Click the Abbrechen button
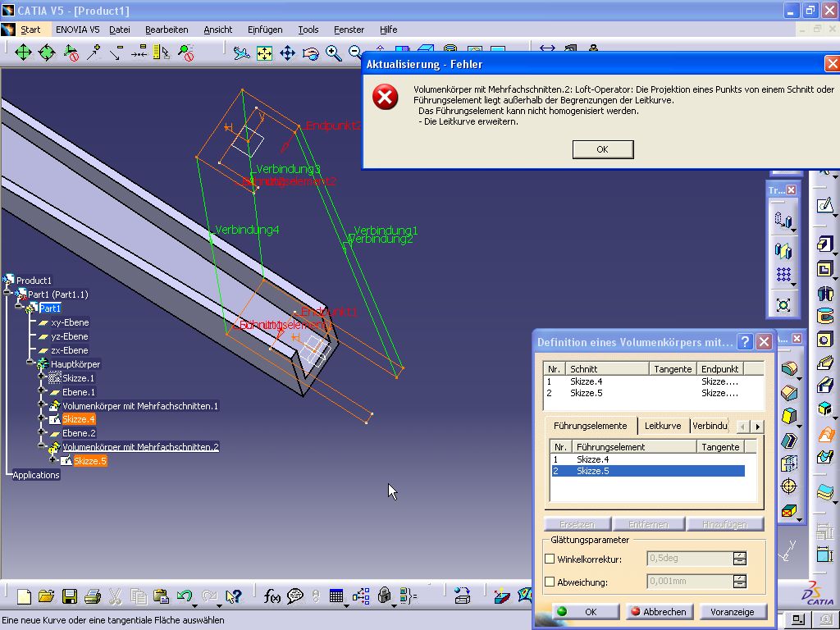Viewport: 840px width, 630px height. pos(659,612)
